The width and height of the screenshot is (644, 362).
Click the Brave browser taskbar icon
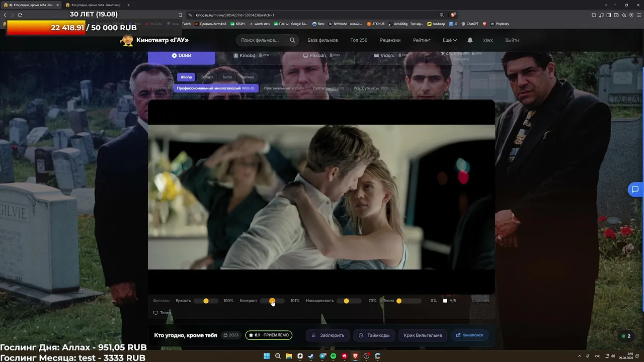click(355, 356)
